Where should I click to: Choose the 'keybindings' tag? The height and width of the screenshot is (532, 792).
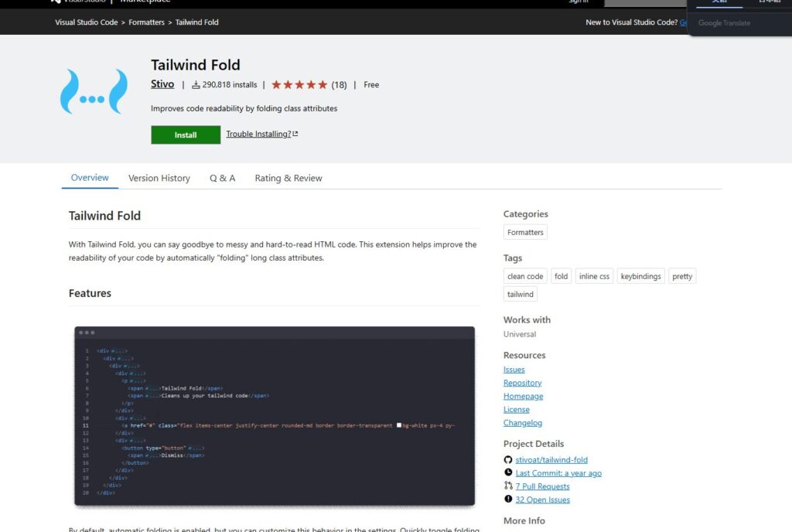pos(640,276)
